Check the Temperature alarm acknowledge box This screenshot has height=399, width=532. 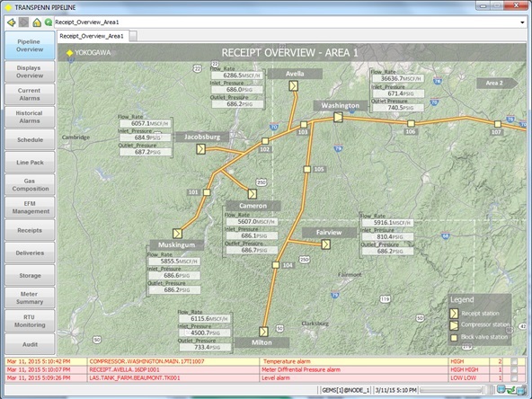[514, 361]
